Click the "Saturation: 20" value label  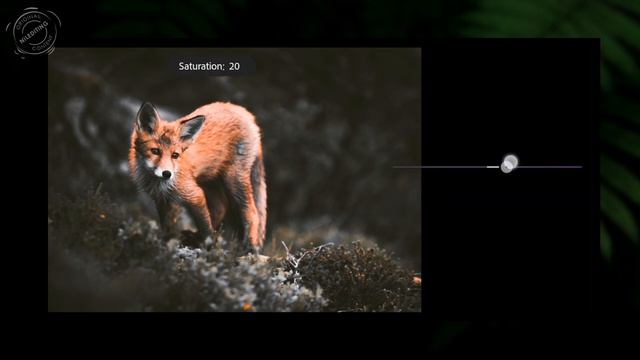(x=209, y=67)
